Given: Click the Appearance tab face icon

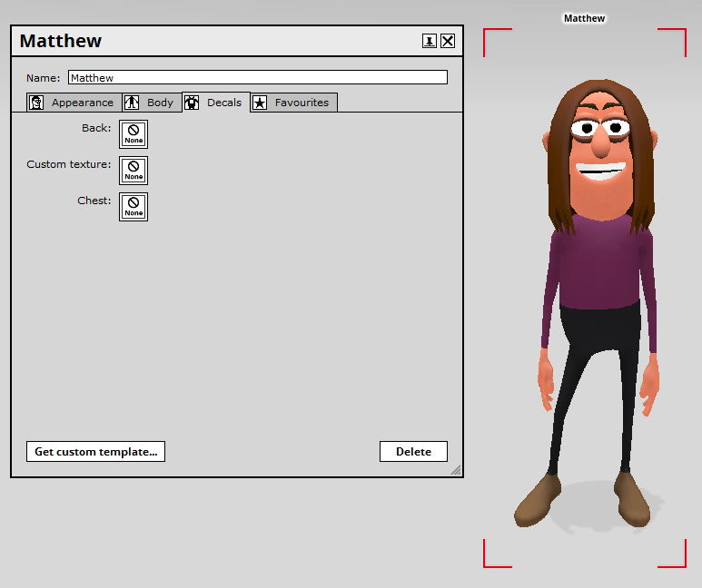Looking at the screenshot, I should pyautogui.click(x=36, y=103).
